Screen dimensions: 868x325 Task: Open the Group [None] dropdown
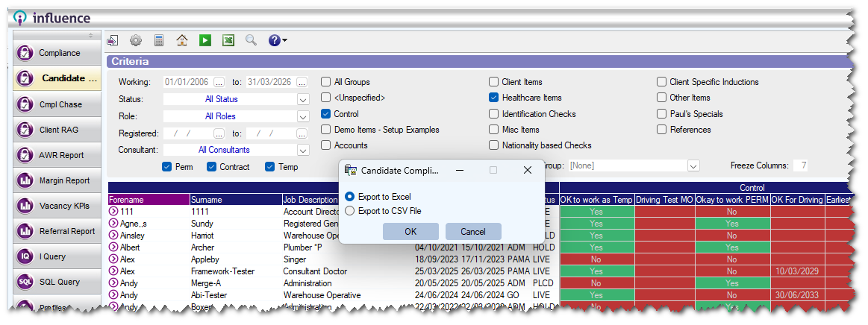tap(693, 165)
